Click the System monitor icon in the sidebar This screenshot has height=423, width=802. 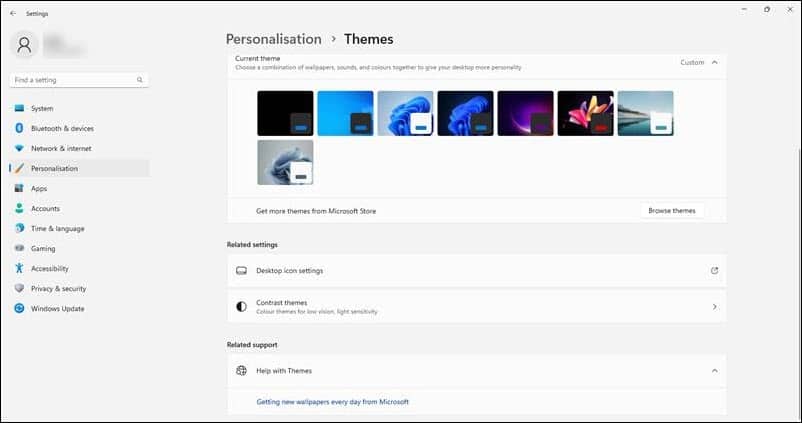click(x=19, y=108)
